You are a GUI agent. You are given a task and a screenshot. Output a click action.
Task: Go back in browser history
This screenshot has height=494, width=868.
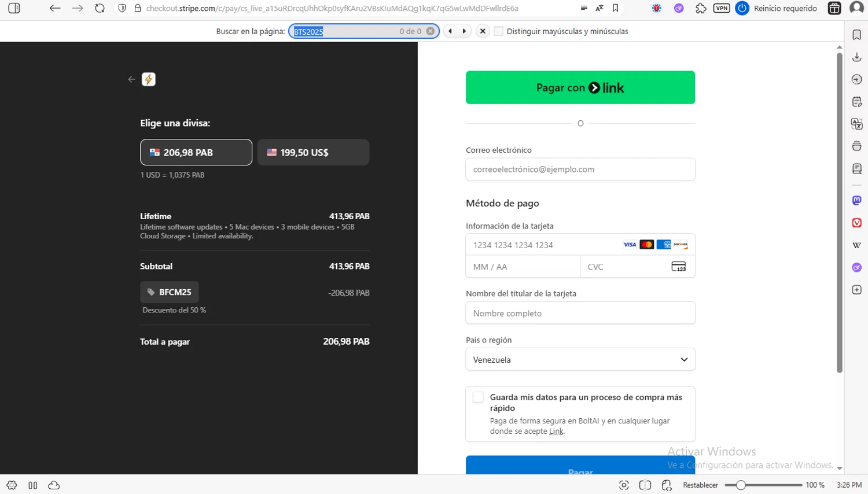[x=55, y=8]
